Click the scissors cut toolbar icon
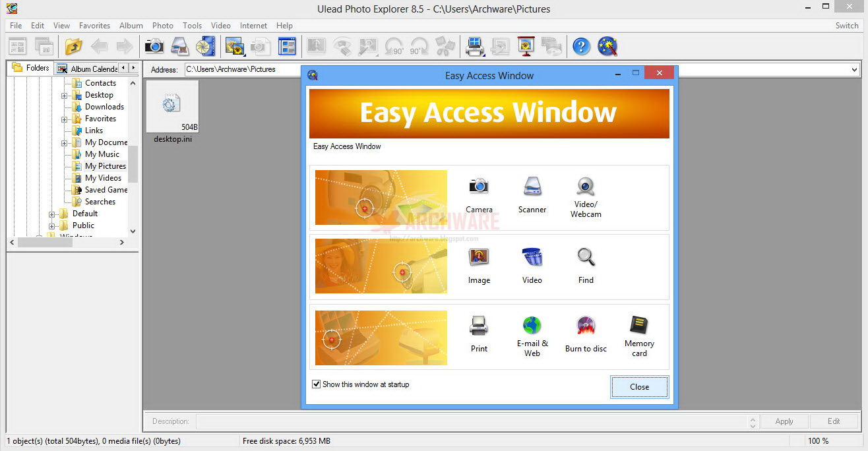Screen dimensions: 868x451 446,46
